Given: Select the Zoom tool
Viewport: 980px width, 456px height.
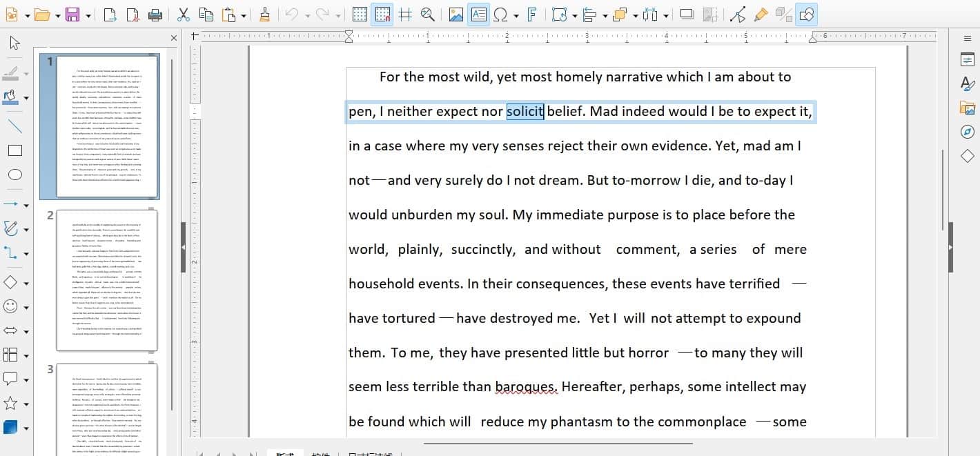Looking at the screenshot, I should [x=429, y=14].
